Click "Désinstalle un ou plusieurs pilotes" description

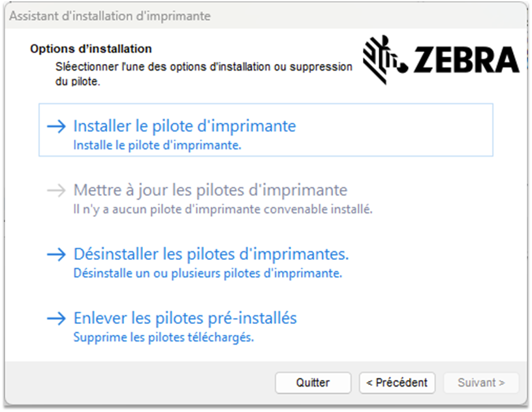click(208, 273)
